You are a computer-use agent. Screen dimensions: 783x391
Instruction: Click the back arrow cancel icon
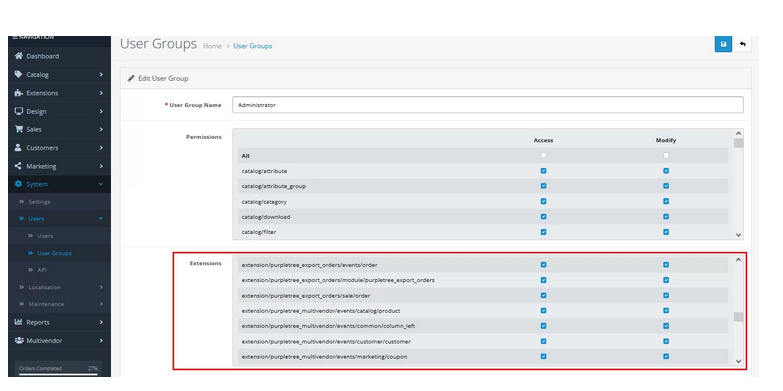[743, 44]
